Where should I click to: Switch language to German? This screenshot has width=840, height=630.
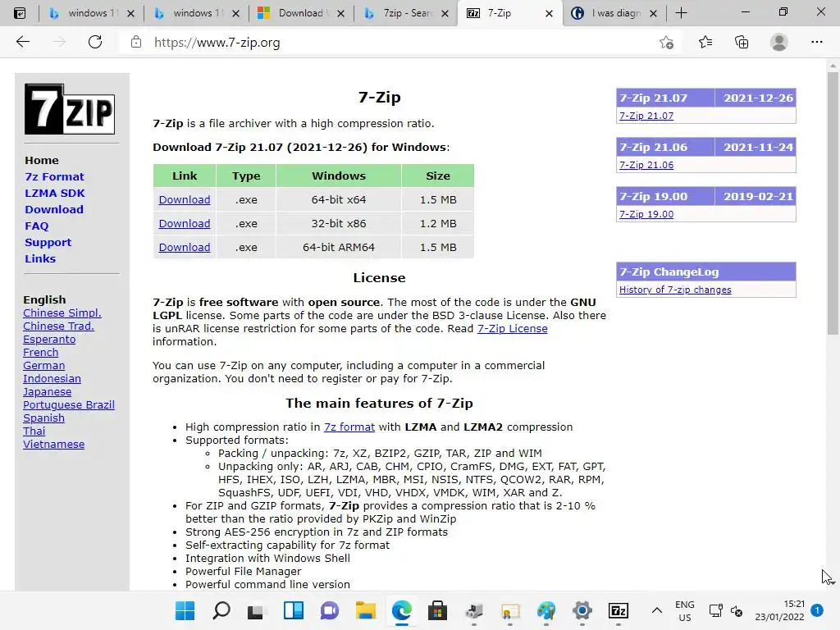click(44, 365)
